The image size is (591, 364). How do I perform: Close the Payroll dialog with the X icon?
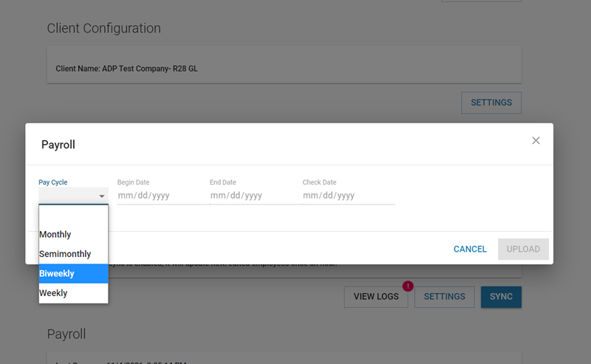(536, 140)
